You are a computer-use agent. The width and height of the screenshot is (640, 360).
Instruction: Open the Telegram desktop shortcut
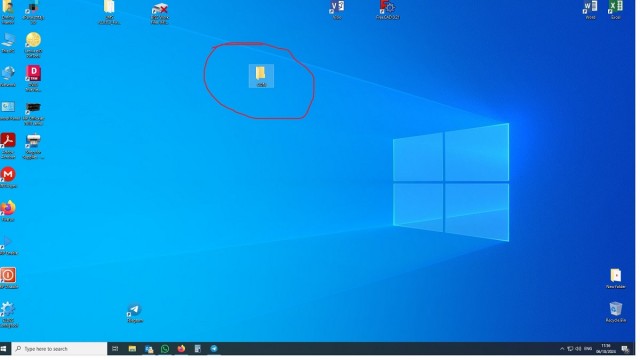135,313
